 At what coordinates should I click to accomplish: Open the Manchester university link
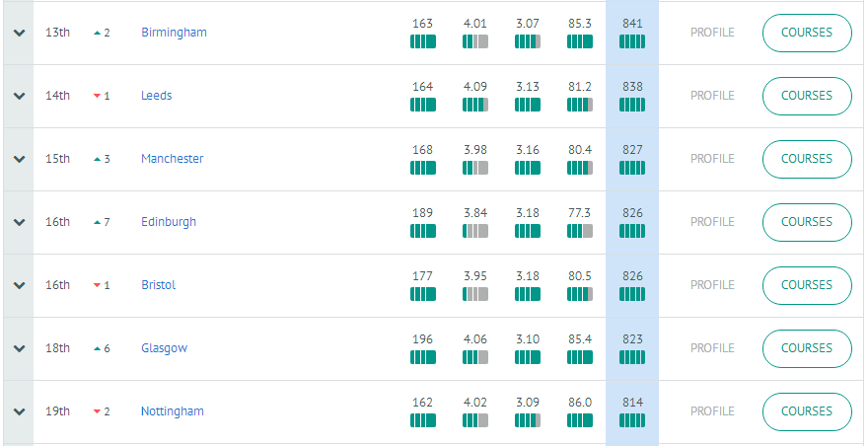173,159
